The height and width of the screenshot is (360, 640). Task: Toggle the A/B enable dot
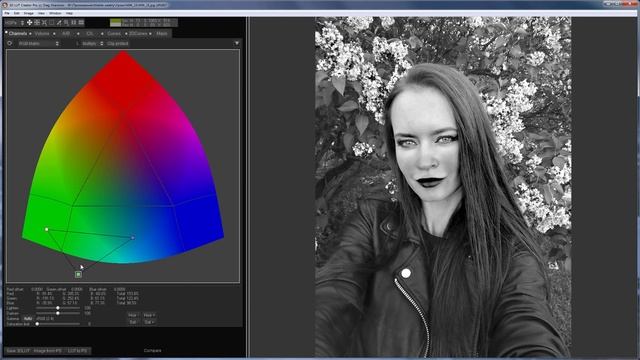[54, 33]
